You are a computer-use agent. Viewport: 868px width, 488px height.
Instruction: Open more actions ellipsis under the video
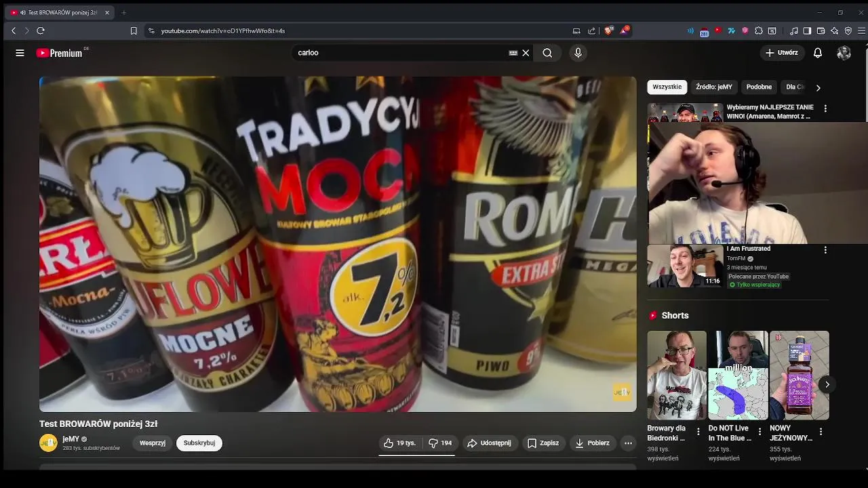628,443
